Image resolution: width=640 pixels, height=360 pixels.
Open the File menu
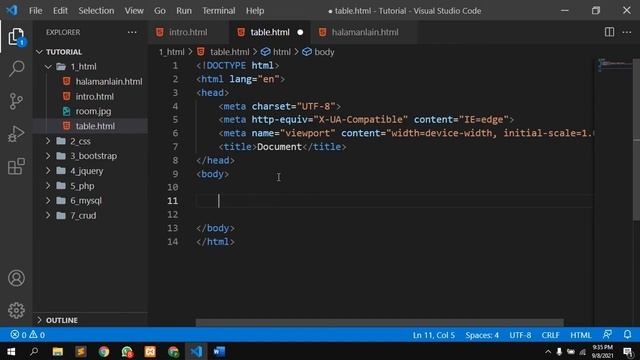point(36,11)
